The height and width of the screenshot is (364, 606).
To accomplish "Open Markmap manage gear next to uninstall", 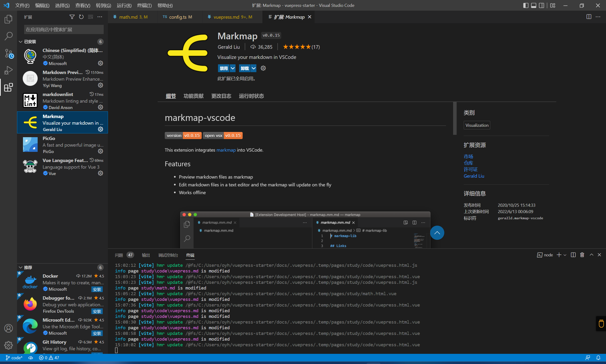I will tap(263, 68).
